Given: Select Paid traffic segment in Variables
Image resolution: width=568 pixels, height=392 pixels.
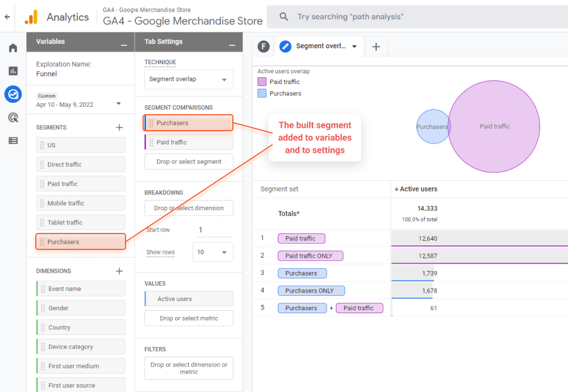Looking at the screenshot, I should point(81,184).
